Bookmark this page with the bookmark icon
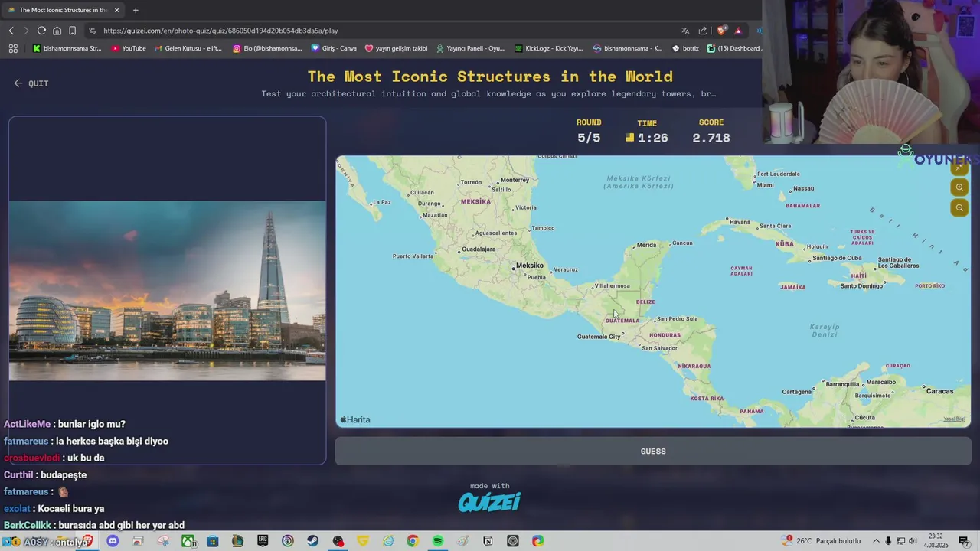The height and width of the screenshot is (551, 980). coord(72,31)
